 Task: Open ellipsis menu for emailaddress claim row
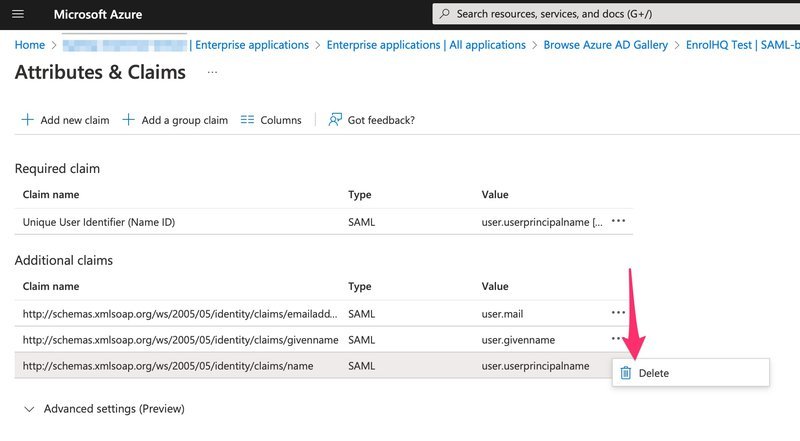pyautogui.click(x=618, y=312)
